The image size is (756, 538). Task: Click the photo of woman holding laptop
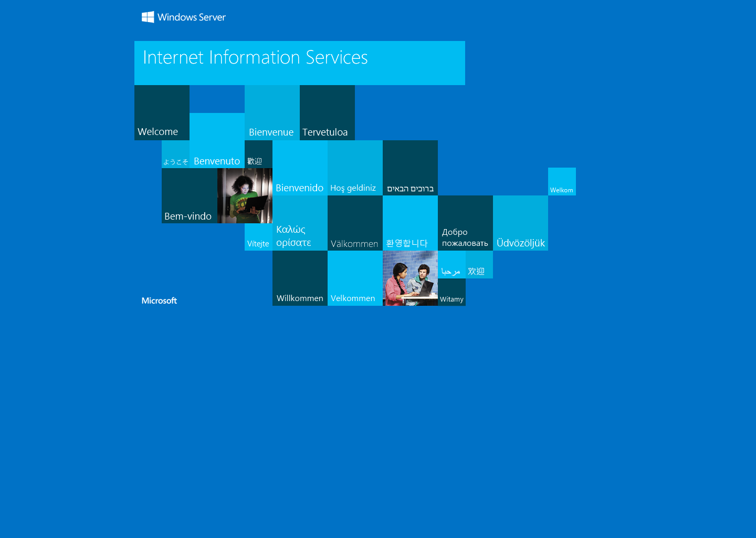245,195
